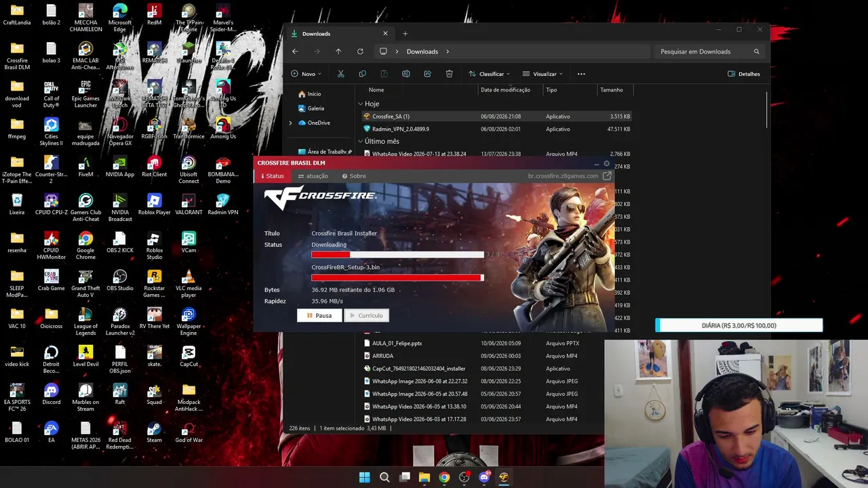Select the Crossfire_SA (1) file row
Viewport: 868px width, 488px height.
tap(496, 117)
